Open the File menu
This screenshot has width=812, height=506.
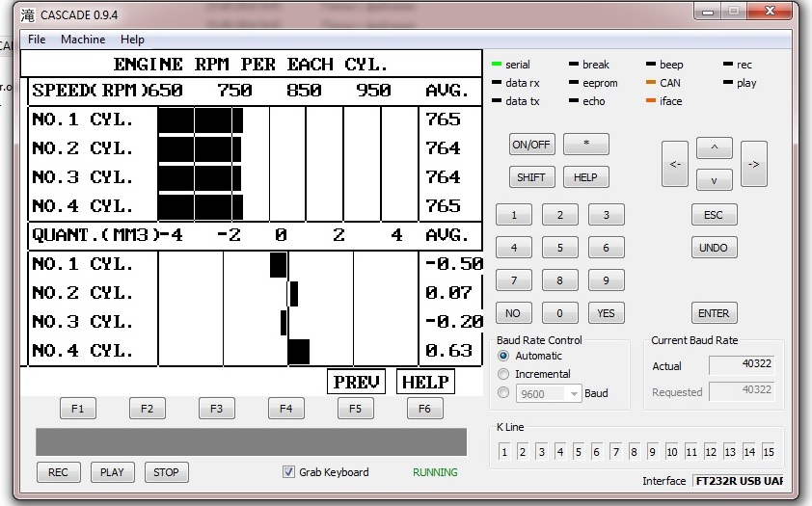[37, 40]
